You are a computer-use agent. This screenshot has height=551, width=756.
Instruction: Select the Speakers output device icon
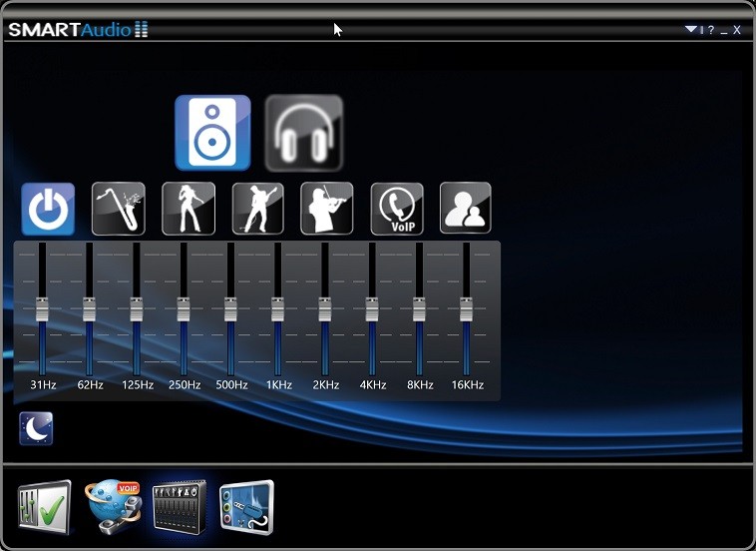pos(212,133)
